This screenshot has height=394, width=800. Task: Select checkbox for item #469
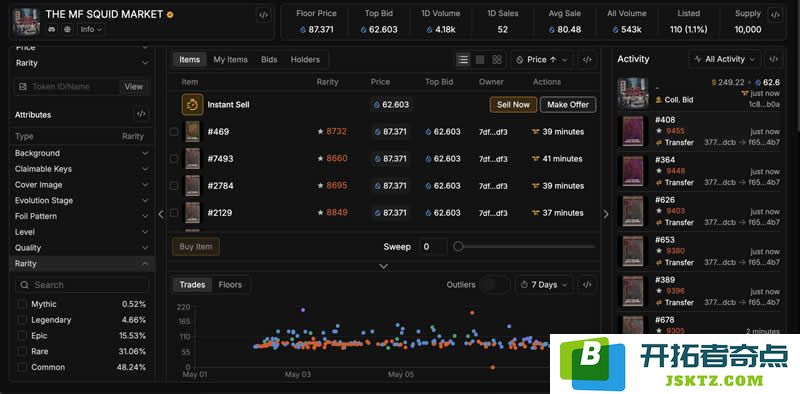174,132
